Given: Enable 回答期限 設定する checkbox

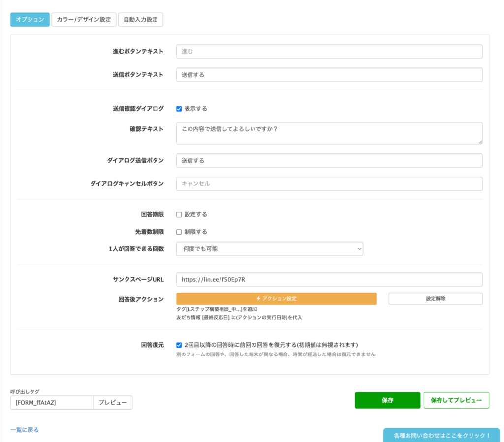Looking at the screenshot, I should pos(179,215).
